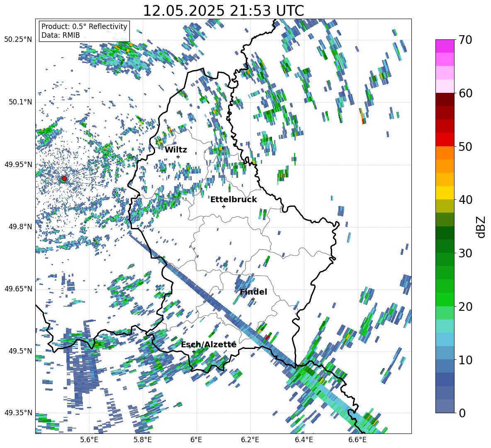Screen dimensions: 491x448
Task: Click the 5.8°E longitude label
Action: point(143,440)
